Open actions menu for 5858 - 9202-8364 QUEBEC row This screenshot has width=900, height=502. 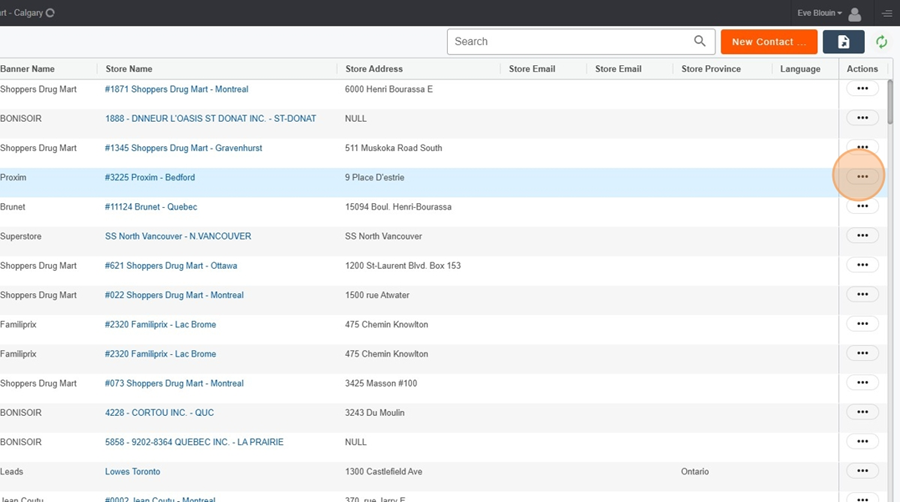pyautogui.click(x=862, y=441)
